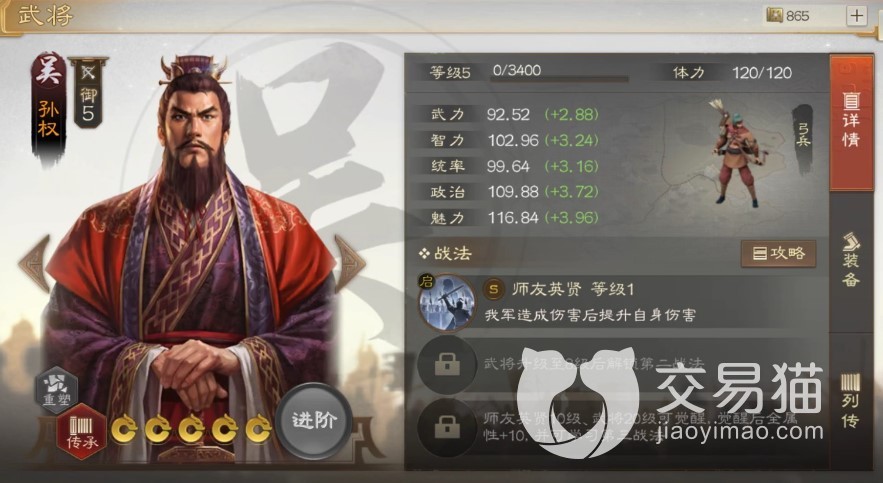
Task: Open the 传承 inheritance hexagon icon
Action: (x=82, y=432)
